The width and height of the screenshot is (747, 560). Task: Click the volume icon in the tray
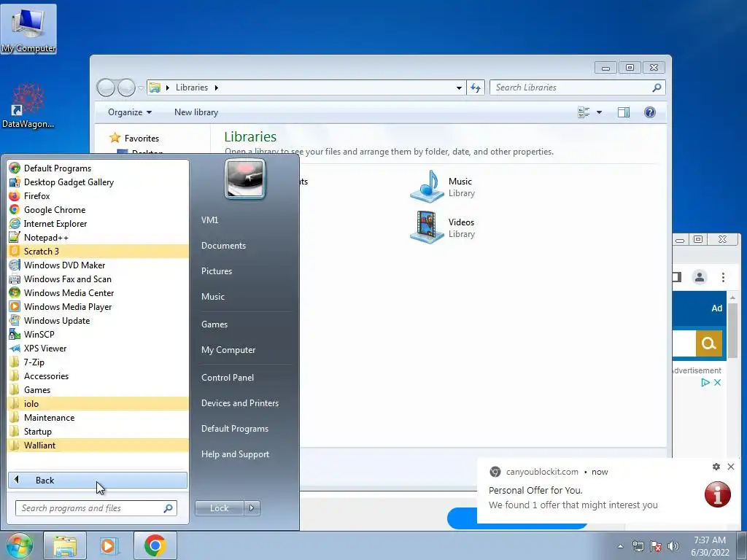coord(673,546)
